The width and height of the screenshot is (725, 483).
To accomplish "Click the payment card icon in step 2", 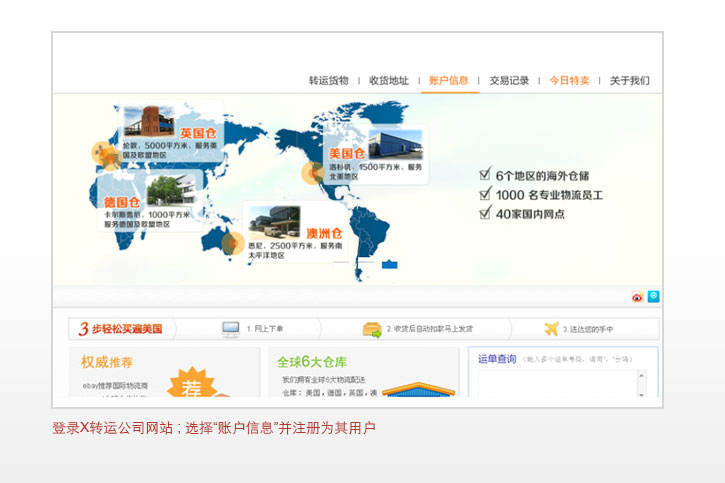I will [372, 329].
